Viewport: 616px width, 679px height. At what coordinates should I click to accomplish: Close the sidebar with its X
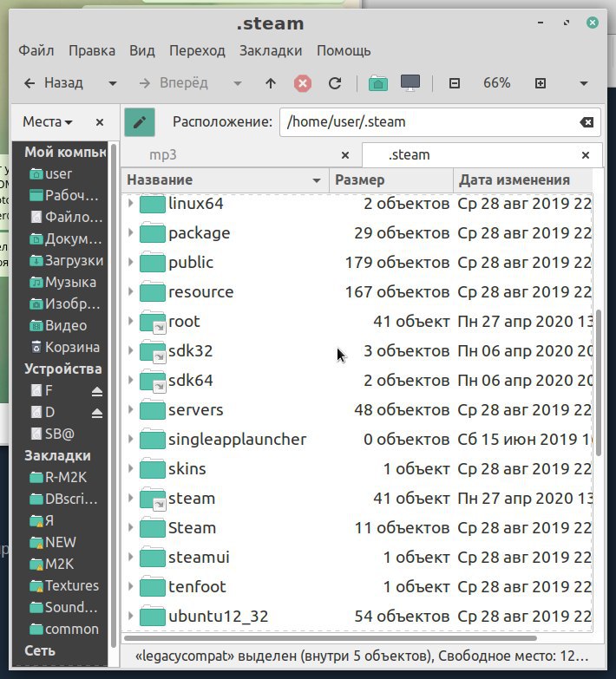pos(100,122)
